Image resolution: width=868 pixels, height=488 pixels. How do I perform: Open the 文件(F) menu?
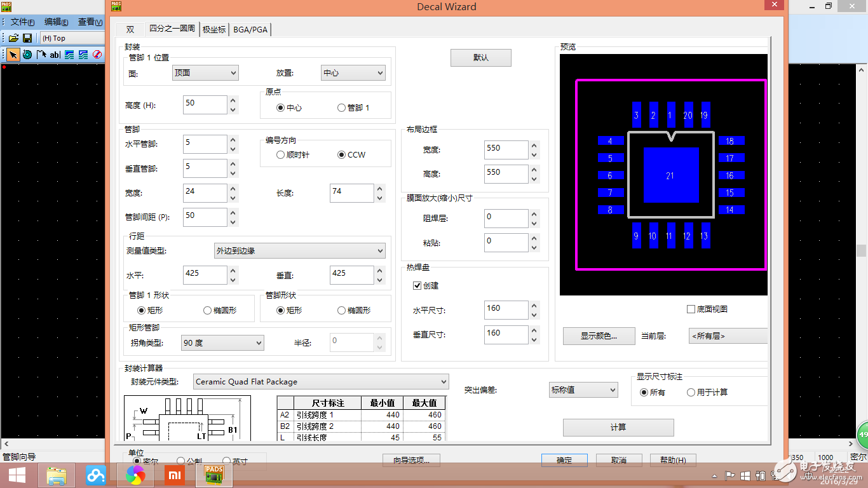click(22, 22)
